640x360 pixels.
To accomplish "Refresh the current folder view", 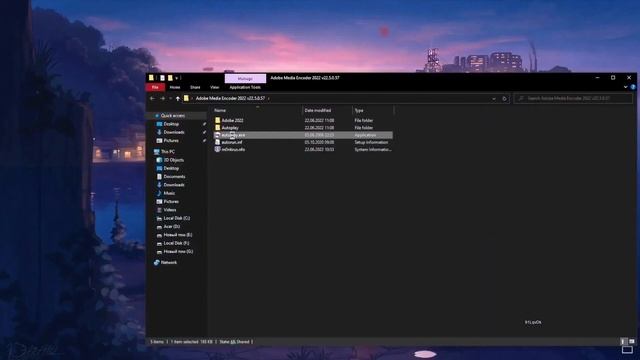I will point(504,98).
